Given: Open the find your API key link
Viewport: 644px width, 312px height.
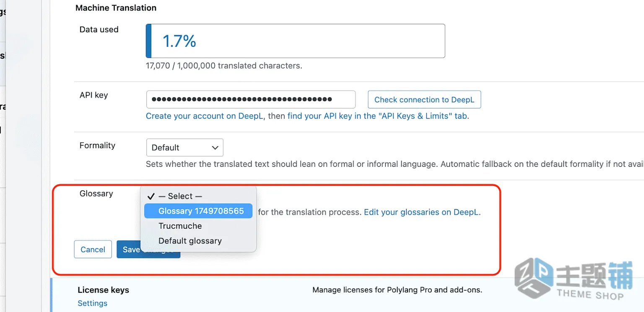Looking at the screenshot, I should pyautogui.click(x=377, y=116).
